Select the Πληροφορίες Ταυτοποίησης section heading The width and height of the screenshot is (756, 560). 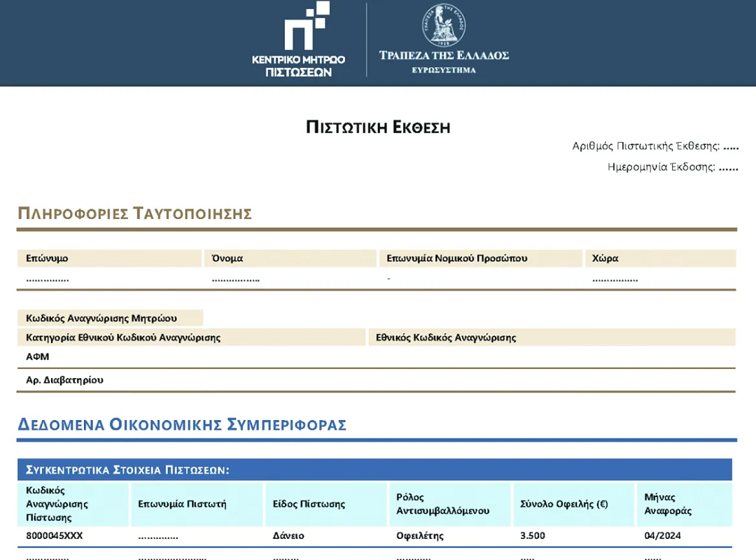134,213
